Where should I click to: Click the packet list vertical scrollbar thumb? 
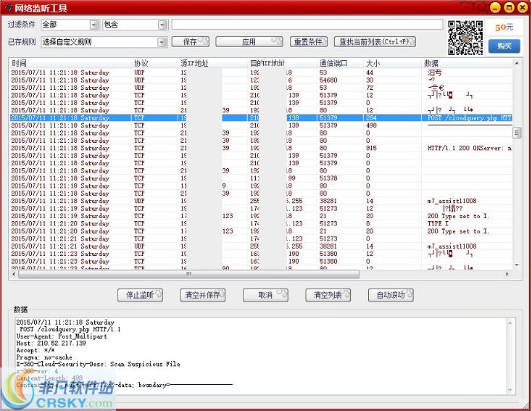517,133
